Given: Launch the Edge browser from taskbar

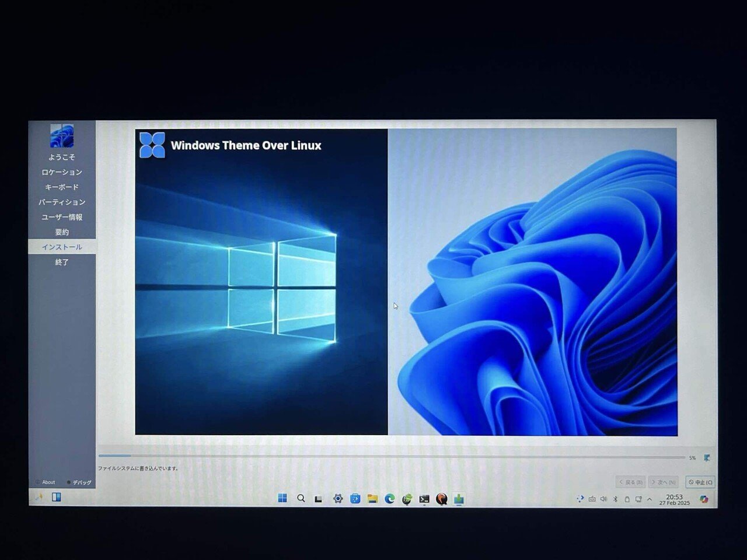Looking at the screenshot, I should point(390,499).
